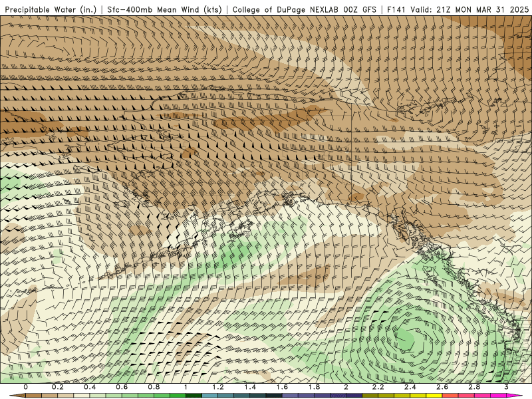Image resolution: width=532 pixels, height=399 pixels.
Task: Click the magenta swatch below '3'
Action: click(x=514, y=395)
